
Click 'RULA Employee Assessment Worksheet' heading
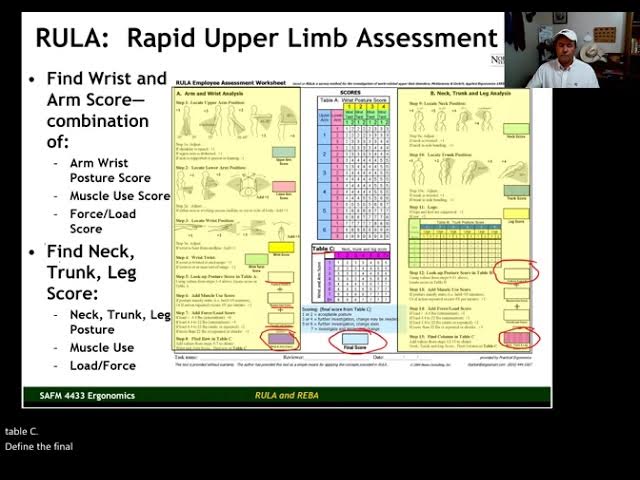[231, 83]
